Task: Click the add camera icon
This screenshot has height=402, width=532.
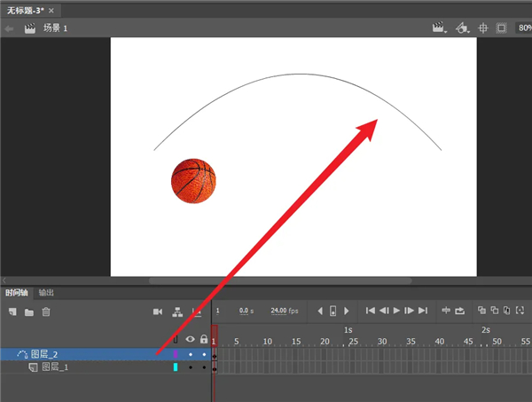Action: [158, 311]
